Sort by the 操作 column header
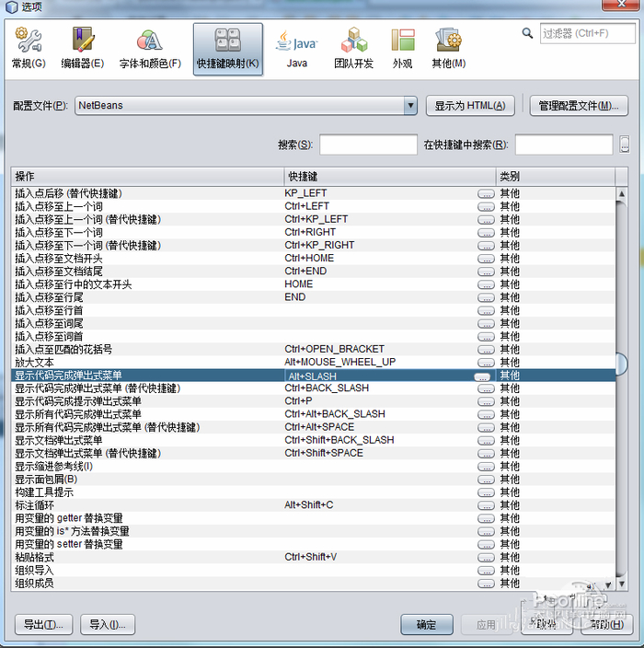This screenshot has width=644, height=648. click(x=147, y=177)
